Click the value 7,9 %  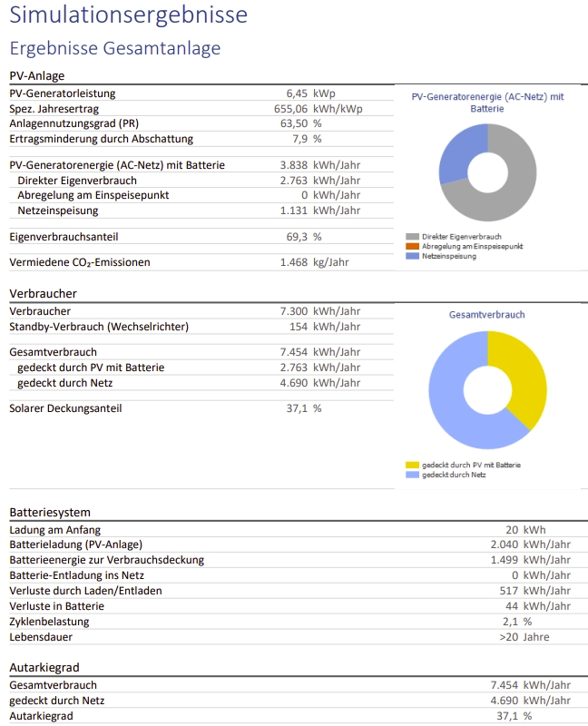click(307, 139)
